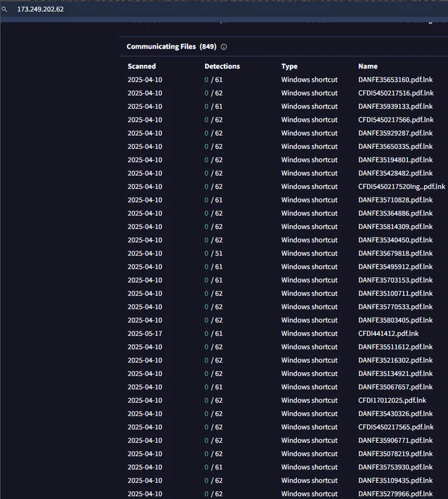
Task: Select the CFDI17012025.pdf.lnk file name
Action: coord(392,400)
